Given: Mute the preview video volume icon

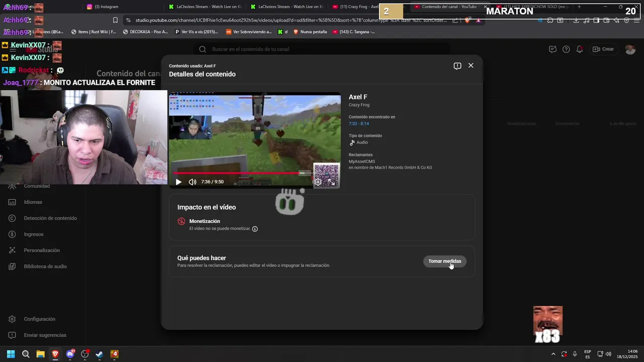Looking at the screenshot, I should pyautogui.click(x=192, y=182).
